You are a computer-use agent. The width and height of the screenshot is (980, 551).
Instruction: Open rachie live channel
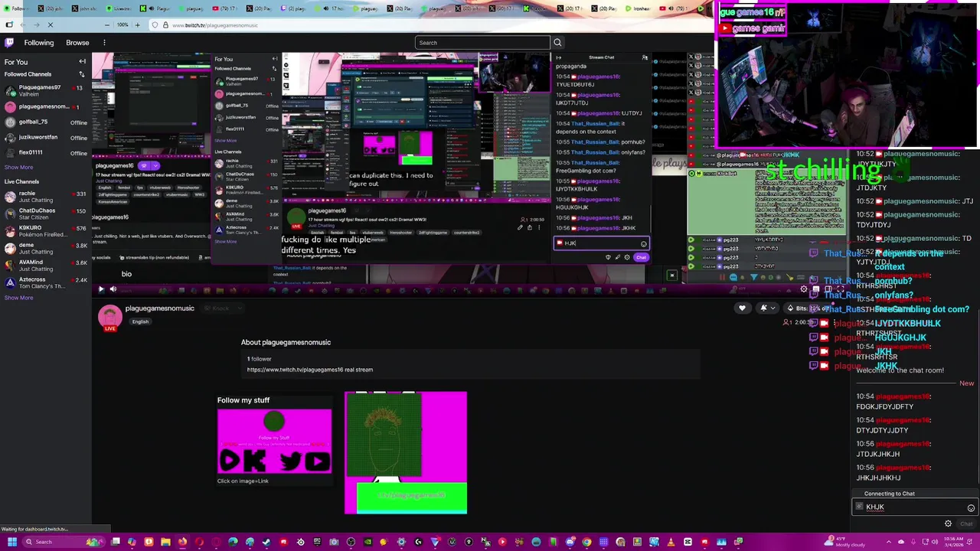45,197
